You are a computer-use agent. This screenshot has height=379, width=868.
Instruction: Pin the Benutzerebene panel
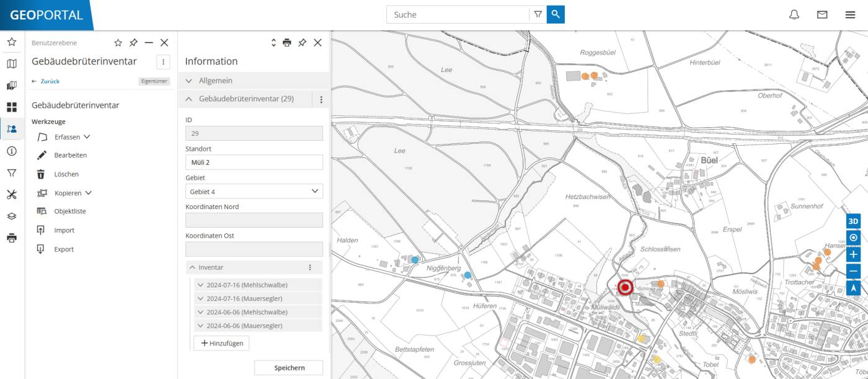pyautogui.click(x=133, y=43)
